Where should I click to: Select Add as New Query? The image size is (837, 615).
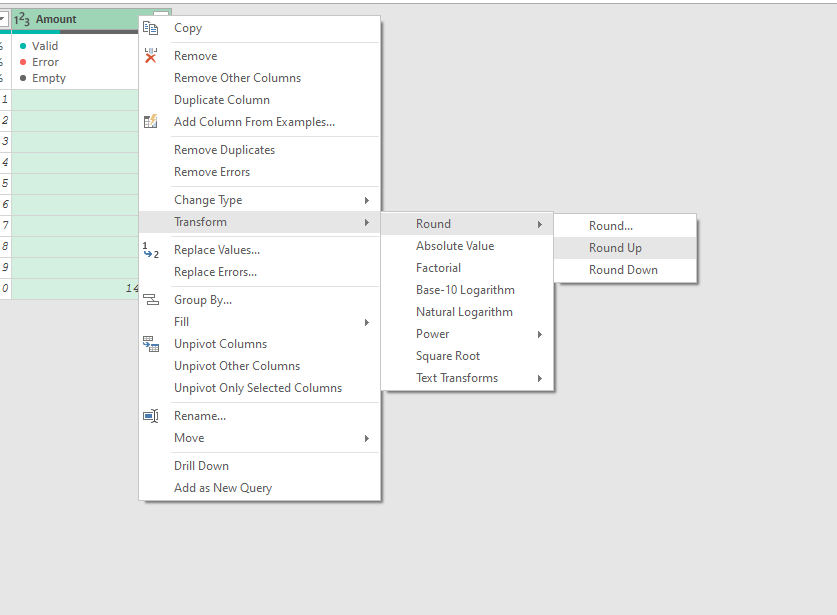[x=259, y=488]
